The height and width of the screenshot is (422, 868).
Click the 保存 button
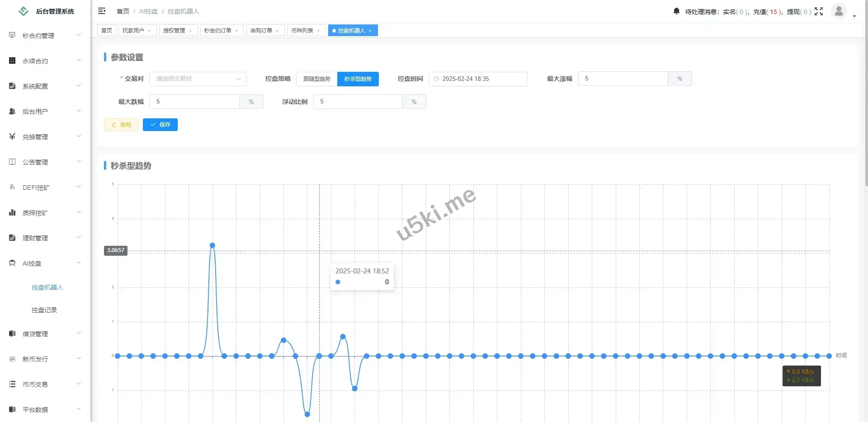[x=160, y=125]
